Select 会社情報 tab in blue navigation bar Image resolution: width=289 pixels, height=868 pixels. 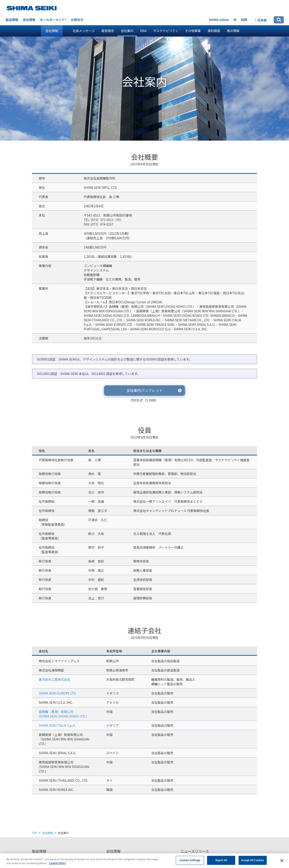click(52, 31)
